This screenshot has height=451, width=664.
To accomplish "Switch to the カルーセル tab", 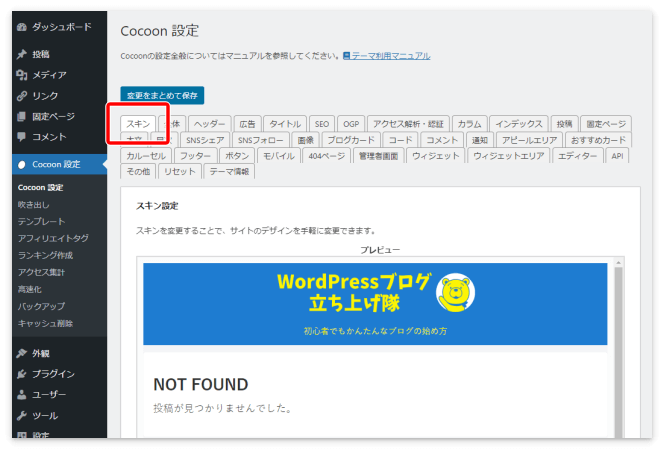I will click(x=146, y=155).
